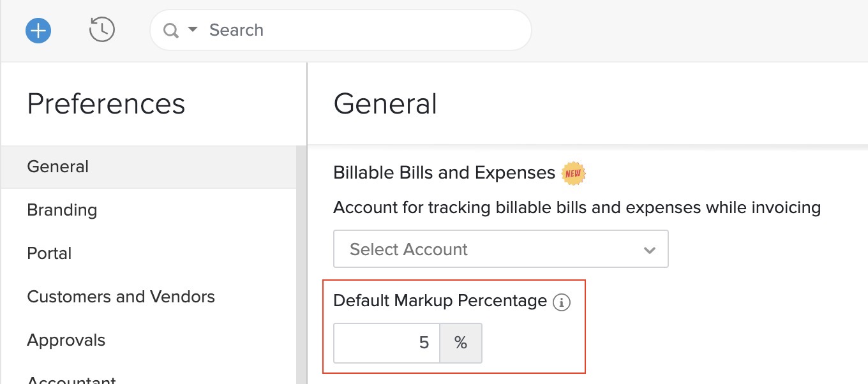Open recent history with the clock icon
This screenshot has height=384, width=868.
[x=101, y=30]
